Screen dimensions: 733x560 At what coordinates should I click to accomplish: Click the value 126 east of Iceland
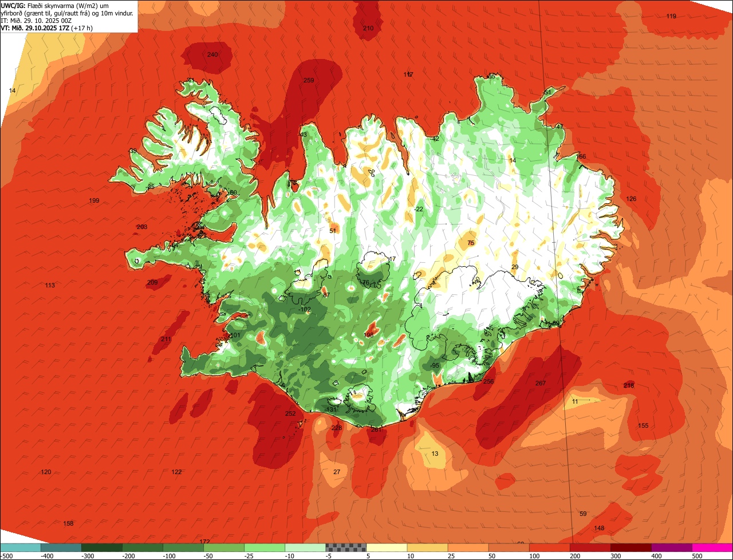tap(631, 199)
